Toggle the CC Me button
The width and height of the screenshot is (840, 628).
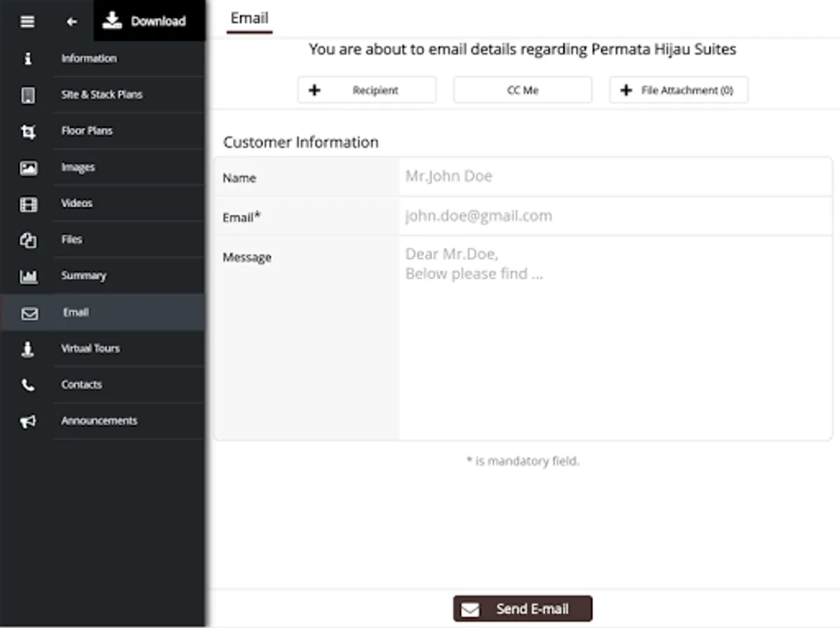point(522,90)
